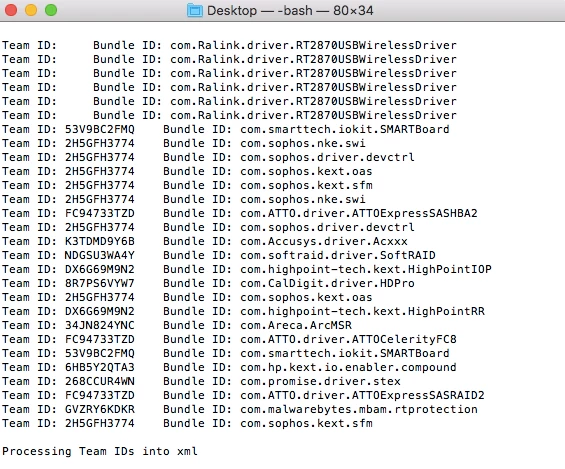Click the com.highpoint-tech.kext.HighPointIOP text
Viewport: 565px width, 469px height.
[x=366, y=269]
